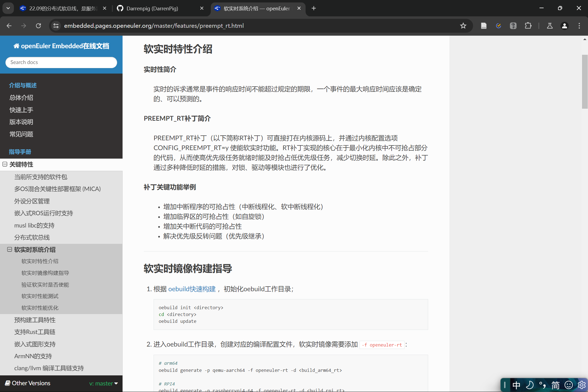Viewport: 588px width, 392px height.
Task: Open the browser extensions puzzle icon
Action: coord(528,26)
